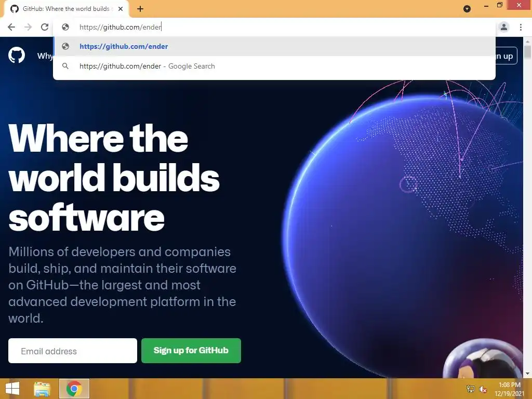Click the address bar URL text

click(120, 27)
